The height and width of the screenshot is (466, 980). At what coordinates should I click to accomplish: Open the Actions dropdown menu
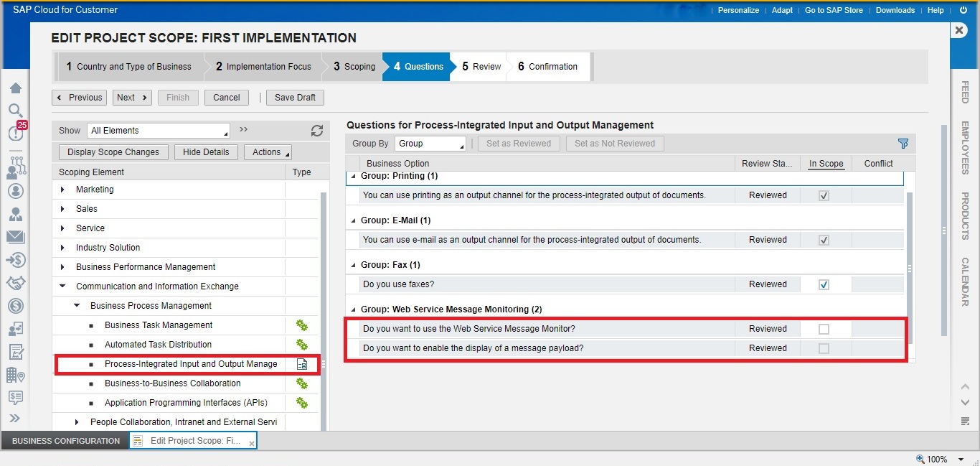268,152
